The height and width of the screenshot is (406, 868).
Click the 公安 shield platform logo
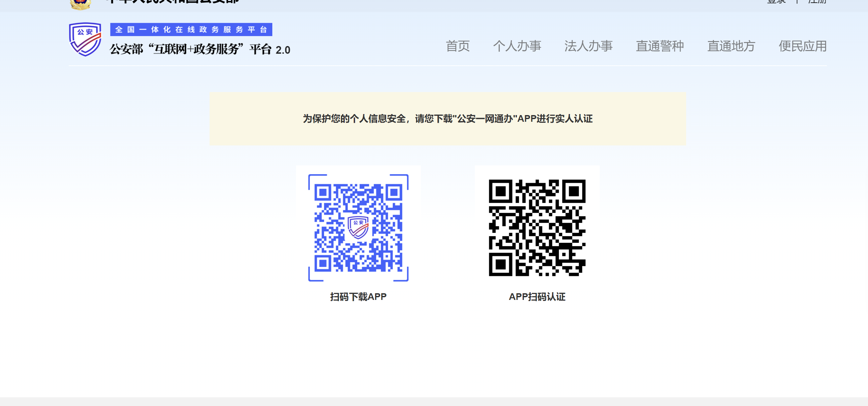85,39
